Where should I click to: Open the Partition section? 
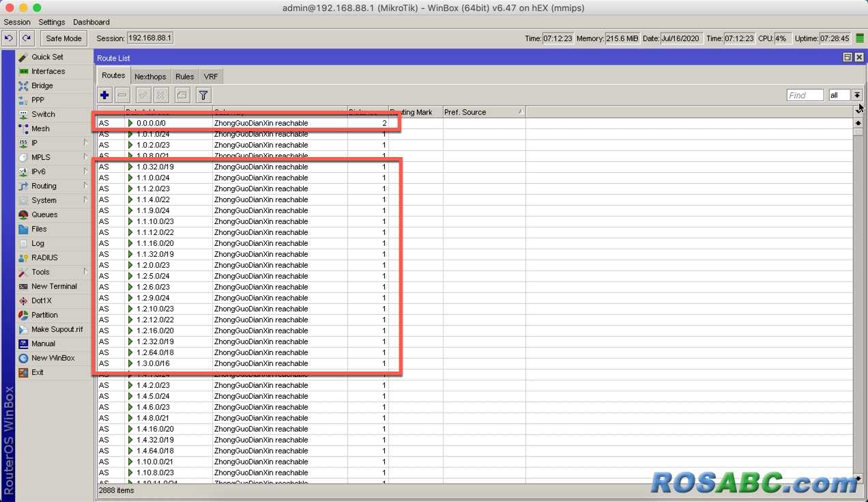pyautogui.click(x=44, y=316)
